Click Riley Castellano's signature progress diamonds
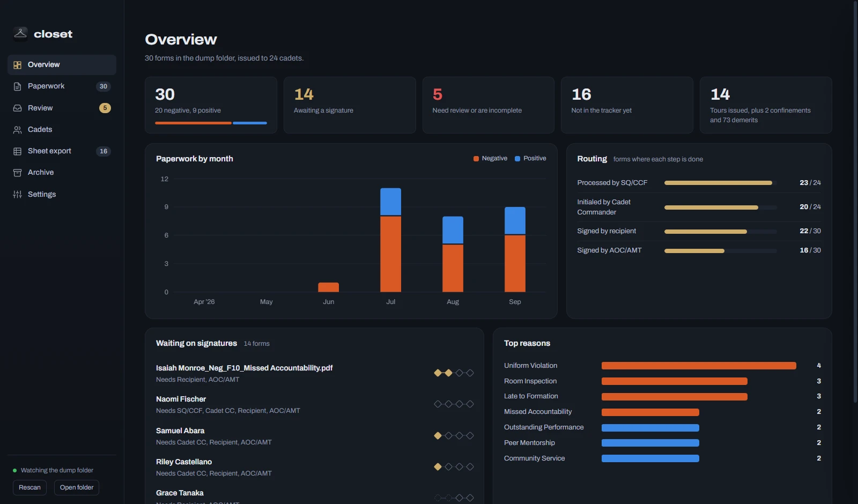This screenshot has height=504, width=858. point(454,466)
